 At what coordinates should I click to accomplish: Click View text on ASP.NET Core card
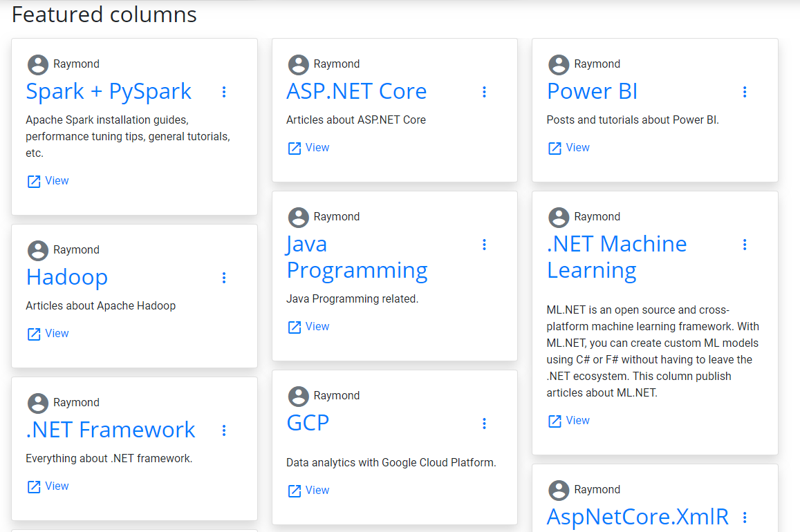click(x=317, y=148)
